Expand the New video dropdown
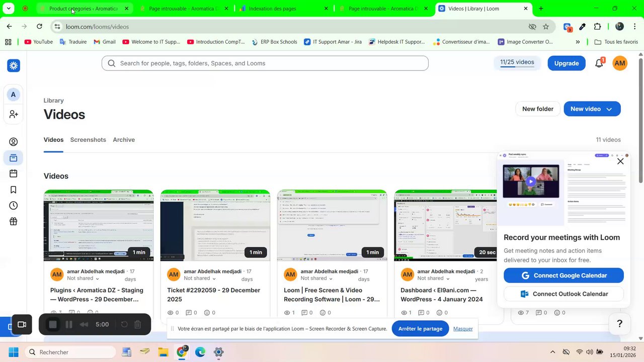 pyautogui.click(x=609, y=109)
